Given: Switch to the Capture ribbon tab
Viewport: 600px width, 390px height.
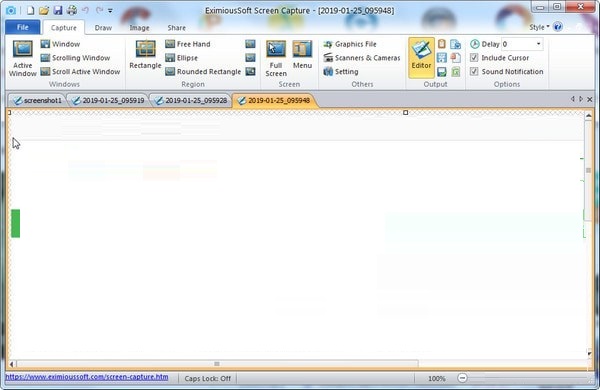Looking at the screenshot, I should pyautogui.click(x=64, y=28).
